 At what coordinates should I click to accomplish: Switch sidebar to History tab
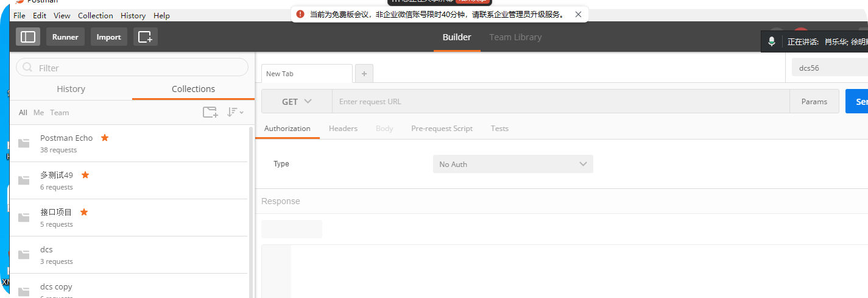pos(71,89)
